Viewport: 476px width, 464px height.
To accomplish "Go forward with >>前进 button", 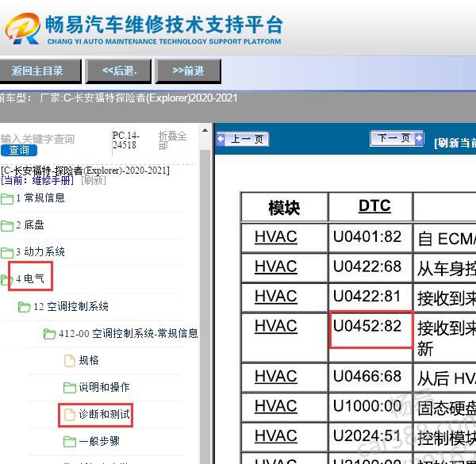I will tap(188, 71).
